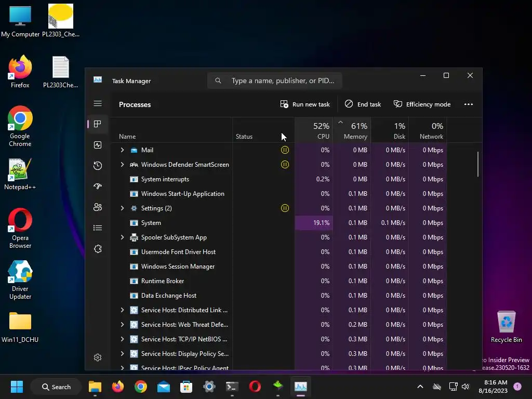Click suspended status icon for Mail
The image size is (532, 399).
pos(285,150)
